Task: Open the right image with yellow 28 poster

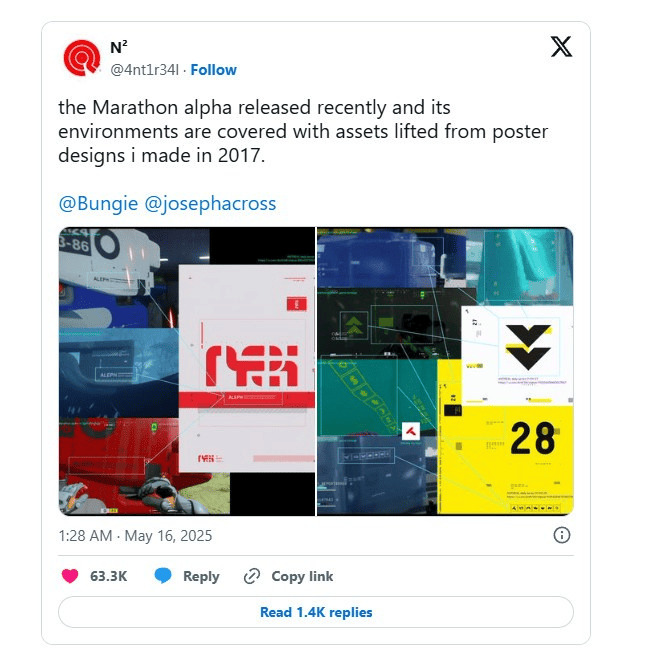Action: pos(445,371)
